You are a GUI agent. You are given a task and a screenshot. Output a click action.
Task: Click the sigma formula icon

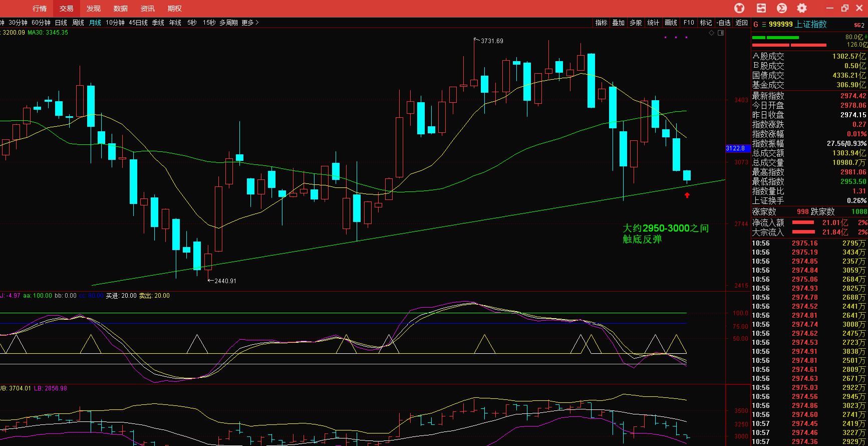point(781,8)
